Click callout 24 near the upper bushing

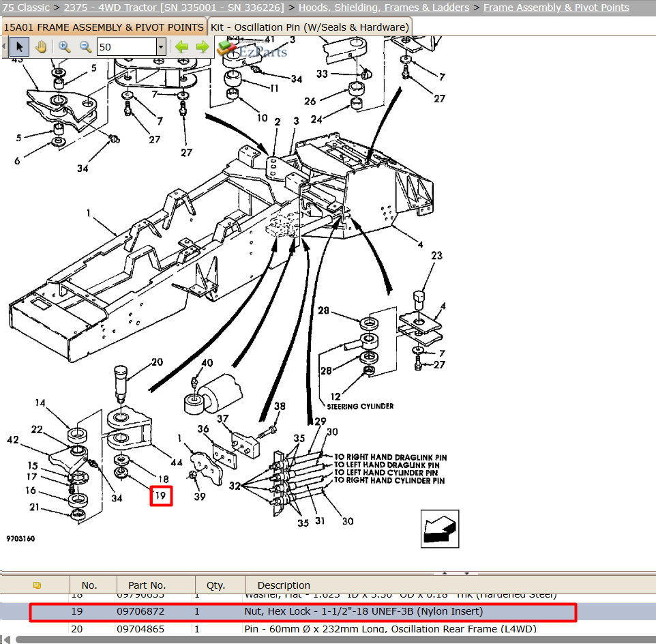(x=316, y=119)
